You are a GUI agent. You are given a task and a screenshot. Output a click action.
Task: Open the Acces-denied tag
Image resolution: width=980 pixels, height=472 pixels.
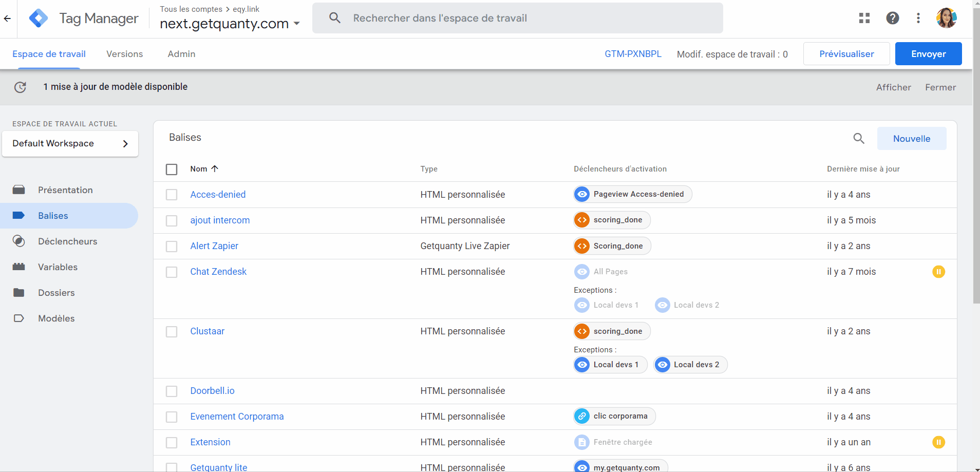[x=218, y=195]
